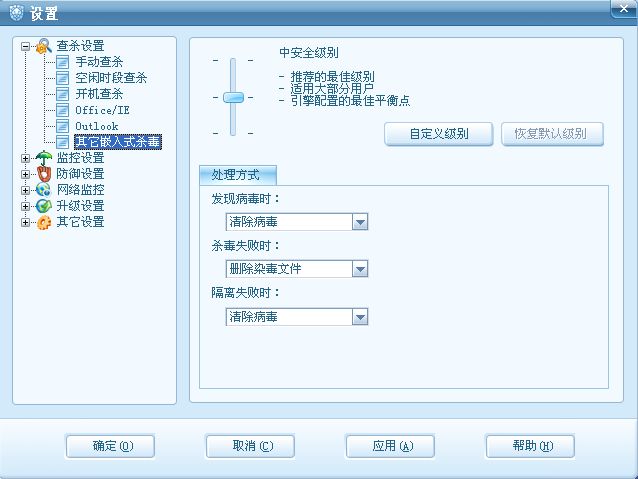The image size is (638, 479).
Task: Select 其它嵌入式杀毒 in the settings tree
Action: (x=118, y=142)
